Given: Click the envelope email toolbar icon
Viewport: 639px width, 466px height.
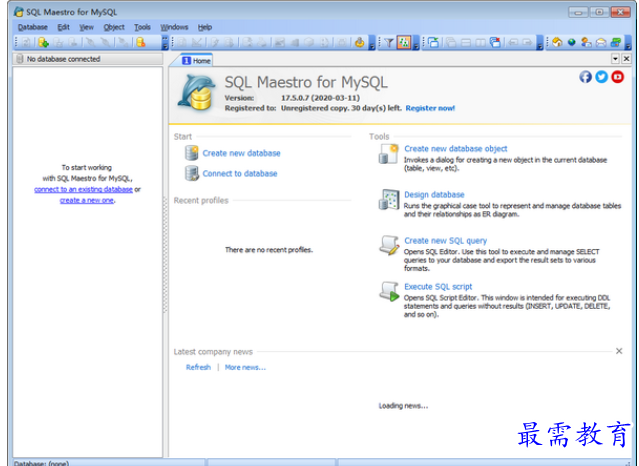Looking at the screenshot, I should point(601,42).
